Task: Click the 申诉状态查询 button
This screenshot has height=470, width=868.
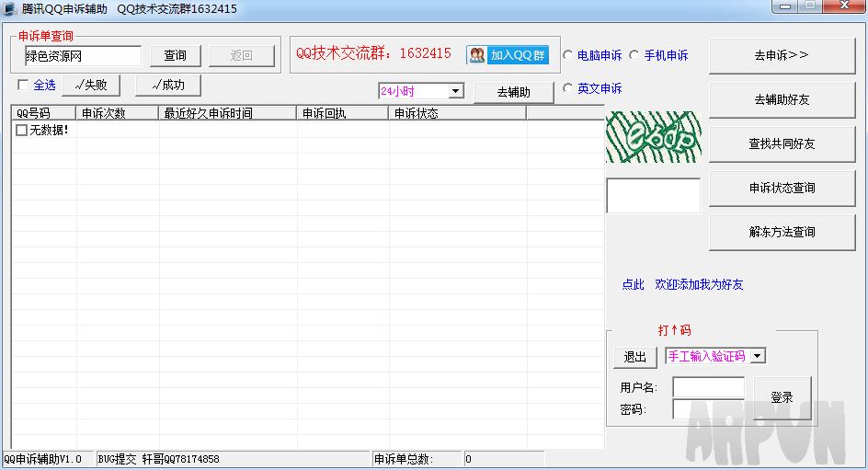Action: [x=782, y=189]
